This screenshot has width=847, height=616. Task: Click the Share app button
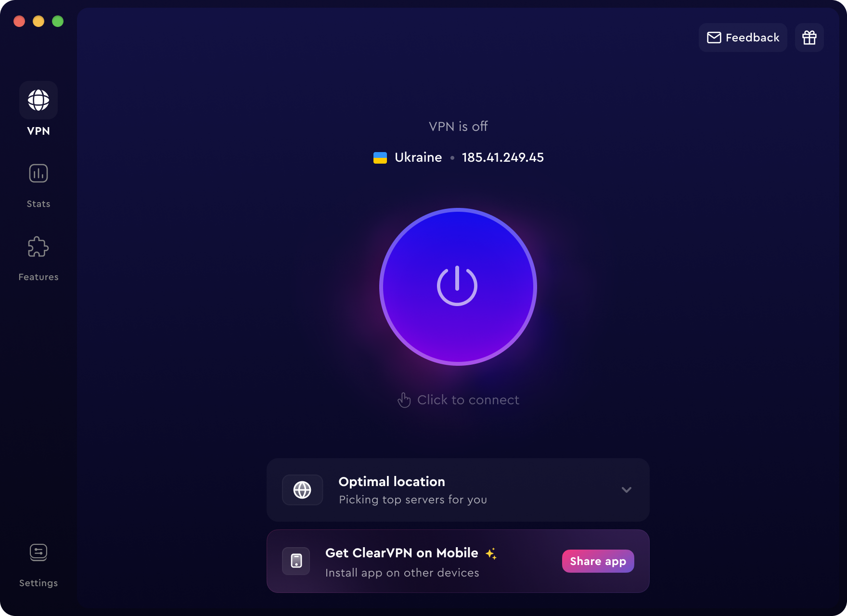point(598,561)
